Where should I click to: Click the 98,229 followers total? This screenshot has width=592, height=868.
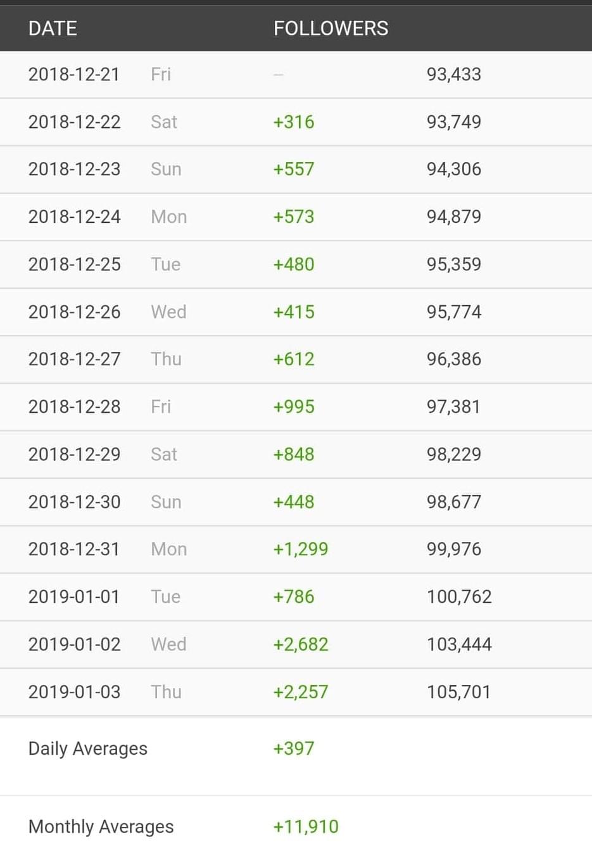click(x=454, y=454)
